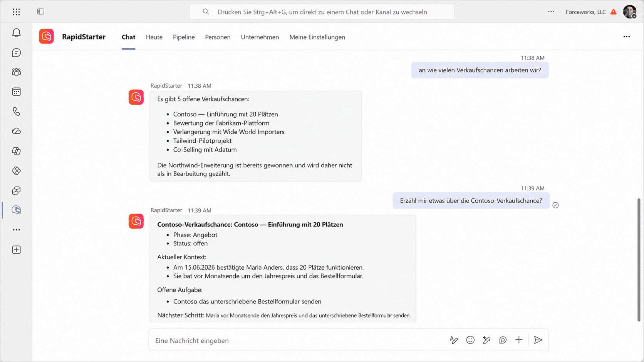Open the text format pen icon
The height and width of the screenshot is (362, 644).
[454, 340]
